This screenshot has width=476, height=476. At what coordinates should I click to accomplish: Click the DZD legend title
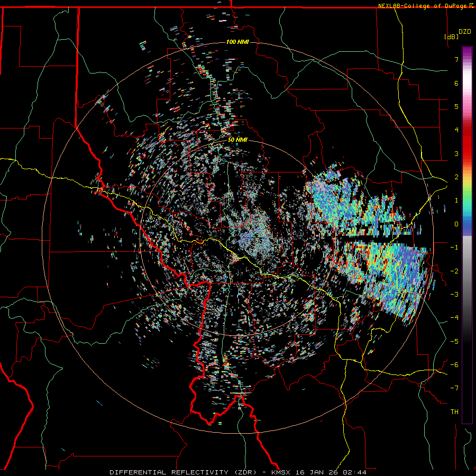pyautogui.click(x=465, y=32)
